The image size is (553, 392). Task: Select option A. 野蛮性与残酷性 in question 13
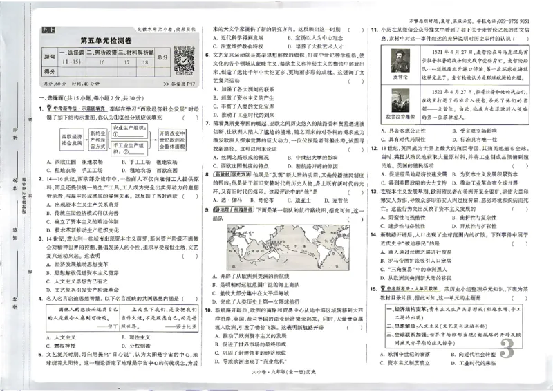403,218
